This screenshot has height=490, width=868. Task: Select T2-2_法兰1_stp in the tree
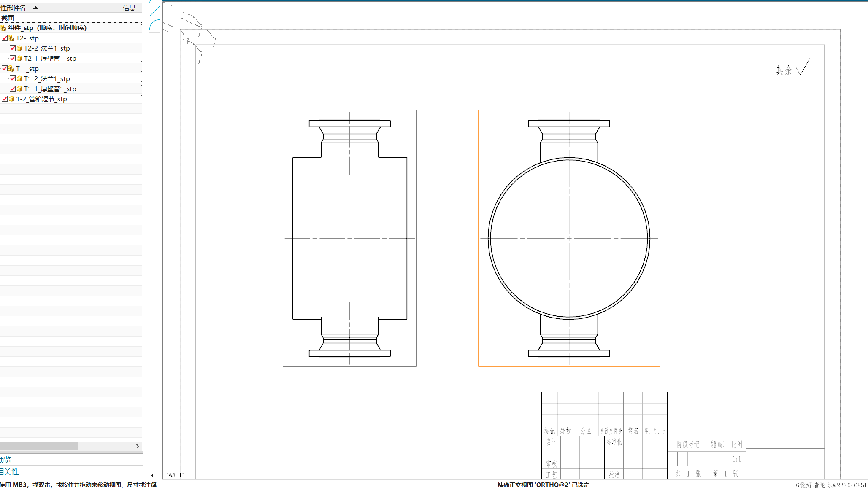47,48
